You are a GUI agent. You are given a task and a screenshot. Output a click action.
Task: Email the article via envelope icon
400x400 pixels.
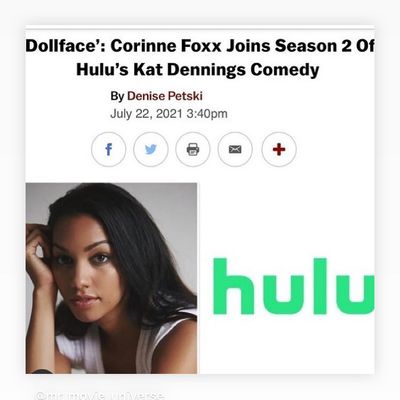(235, 149)
